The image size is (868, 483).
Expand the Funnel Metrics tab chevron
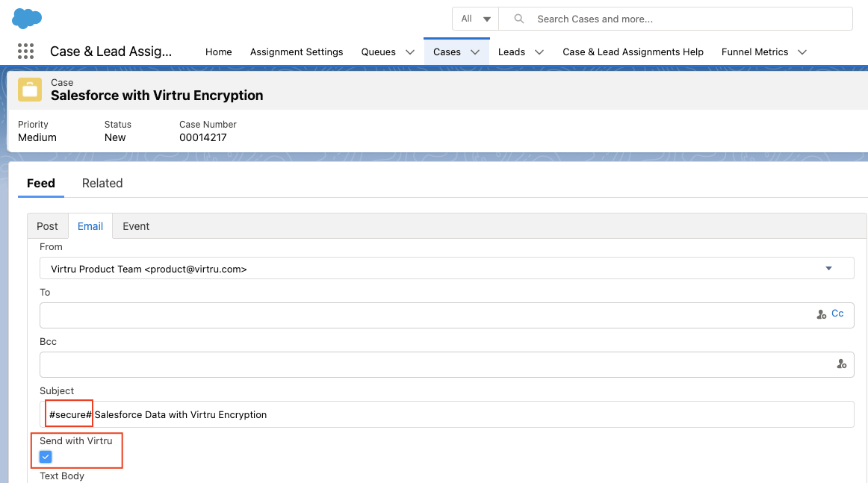(802, 52)
